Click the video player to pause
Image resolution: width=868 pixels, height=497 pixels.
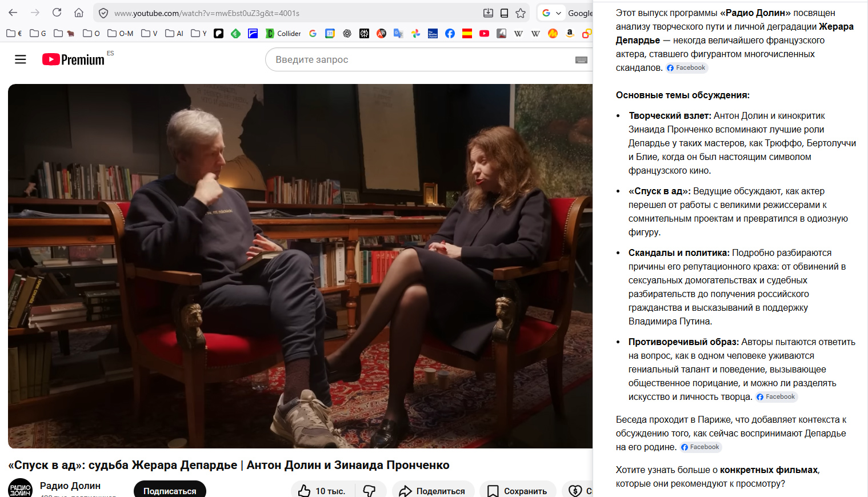300,266
